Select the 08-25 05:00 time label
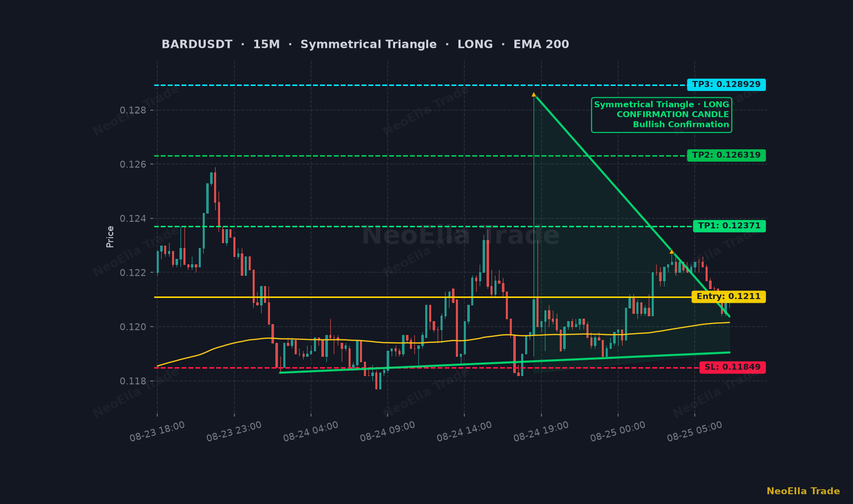The image size is (853, 504). tap(694, 431)
